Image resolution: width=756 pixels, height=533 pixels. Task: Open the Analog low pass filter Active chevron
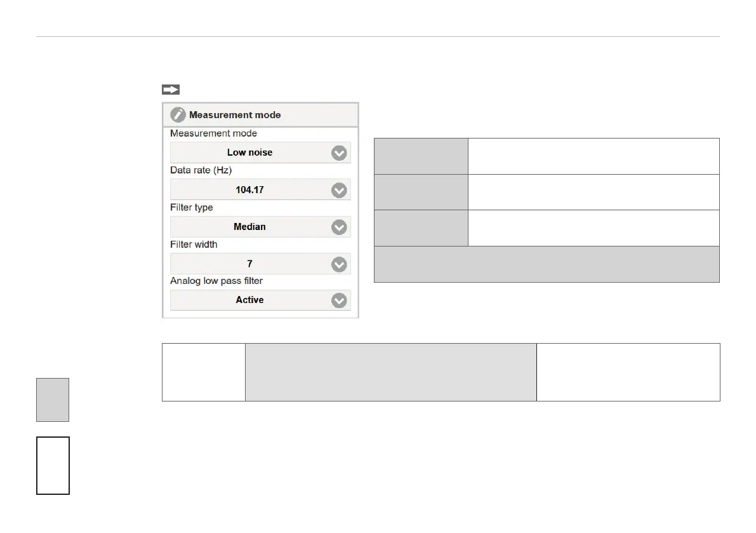(339, 300)
